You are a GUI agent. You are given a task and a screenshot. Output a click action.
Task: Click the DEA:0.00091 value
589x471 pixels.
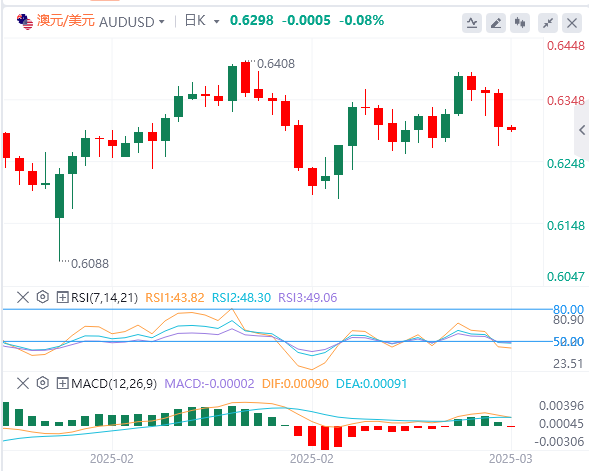372,383
